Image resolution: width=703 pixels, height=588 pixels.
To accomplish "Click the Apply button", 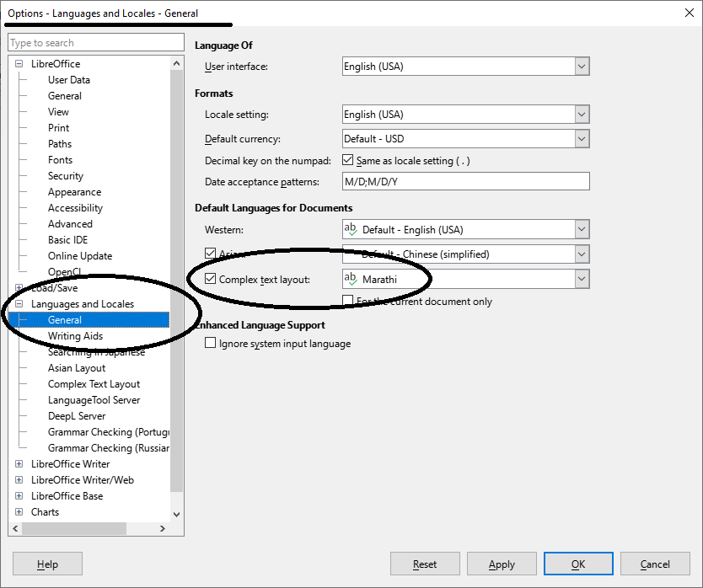I will pos(502,564).
